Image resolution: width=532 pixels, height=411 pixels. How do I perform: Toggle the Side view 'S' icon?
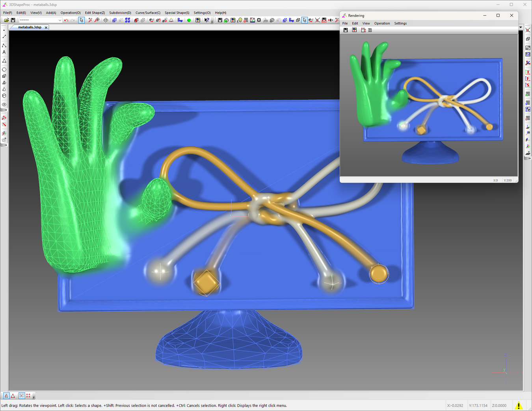pos(528,85)
